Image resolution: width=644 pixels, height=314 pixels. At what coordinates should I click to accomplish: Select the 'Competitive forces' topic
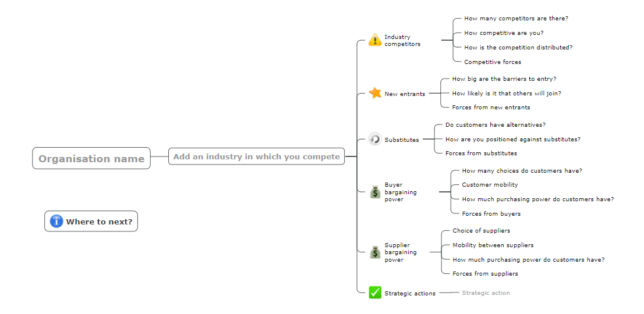coord(493,62)
